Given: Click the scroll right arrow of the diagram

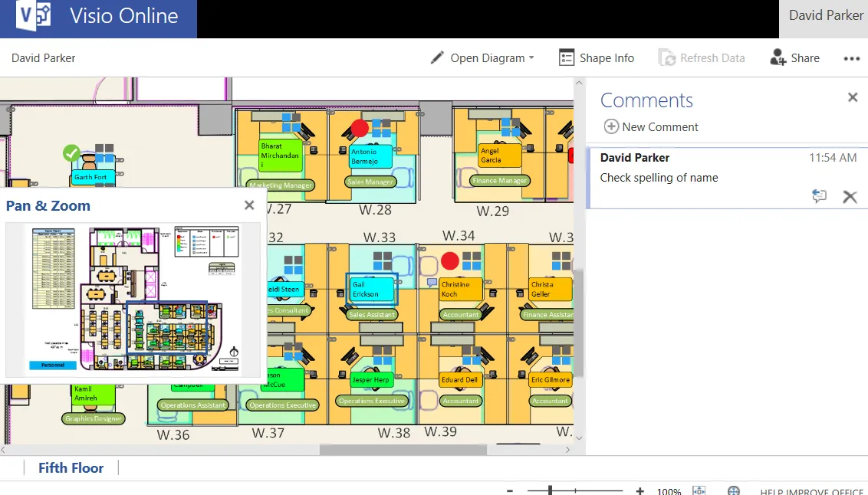Looking at the screenshot, I should point(567,450).
